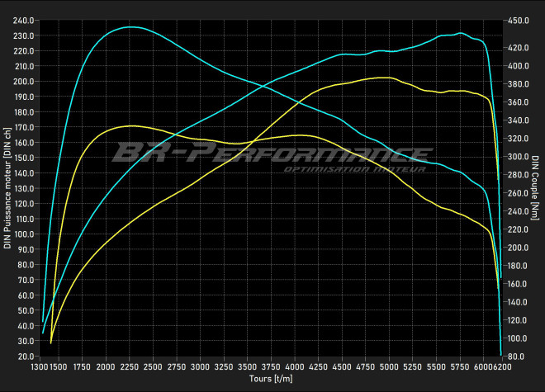545x392 pixels.
Task: Click the 4000 tick on the rpm axis
Action: tap(296, 366)
